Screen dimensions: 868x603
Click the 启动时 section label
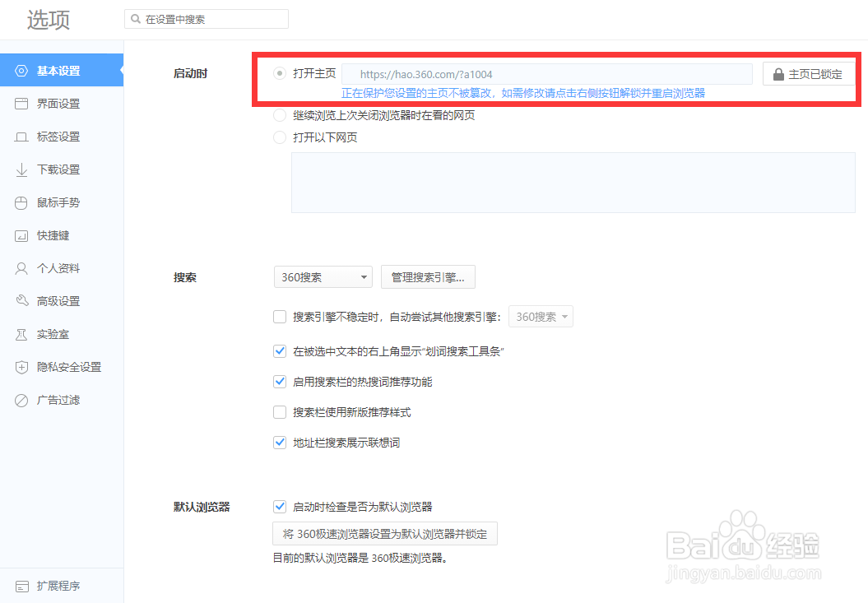(190, 73)
